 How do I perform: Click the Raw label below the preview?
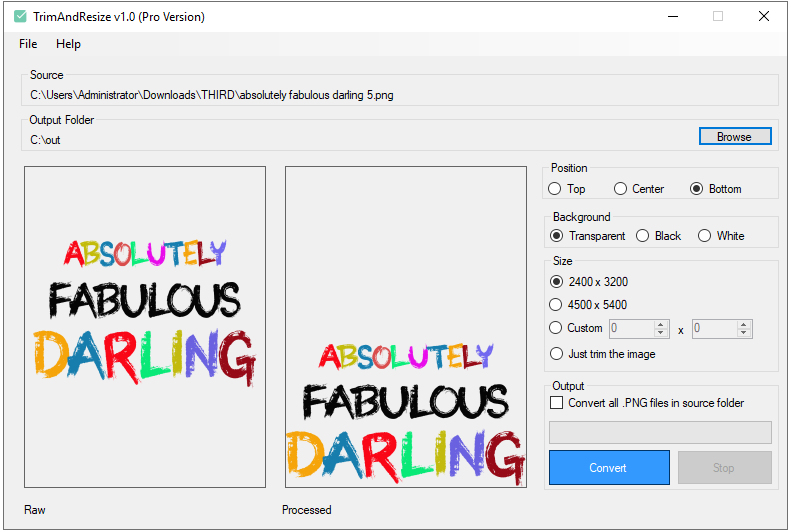[35, 510]
